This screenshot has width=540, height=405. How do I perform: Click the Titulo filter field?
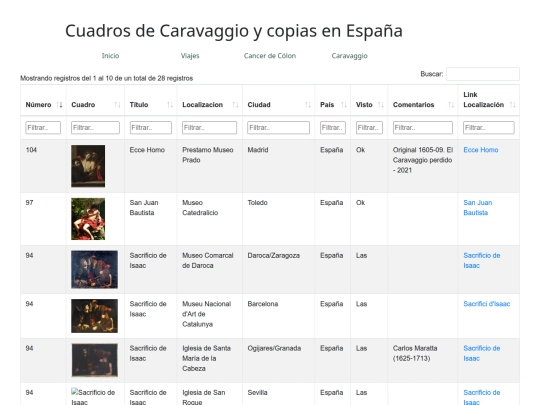[151, 127]
